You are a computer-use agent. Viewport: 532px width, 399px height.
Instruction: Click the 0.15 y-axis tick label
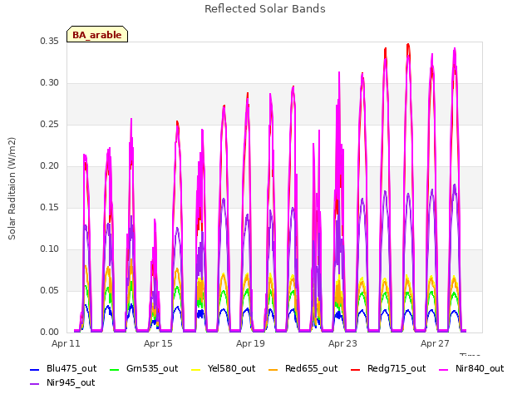coord(50,207)
